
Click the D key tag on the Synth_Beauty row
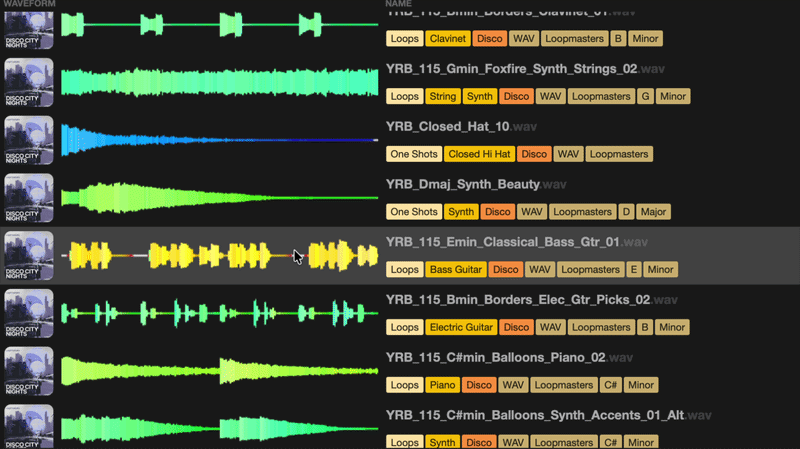pos(626,212)
